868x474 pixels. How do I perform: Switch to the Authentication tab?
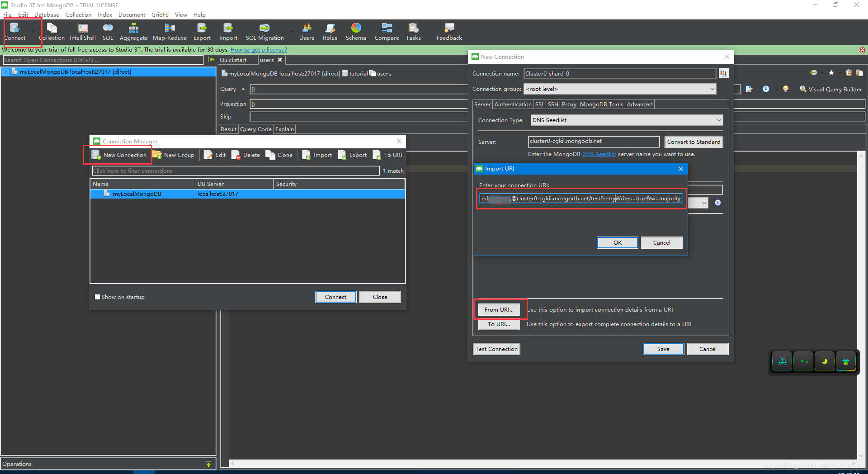click(513, 104)
